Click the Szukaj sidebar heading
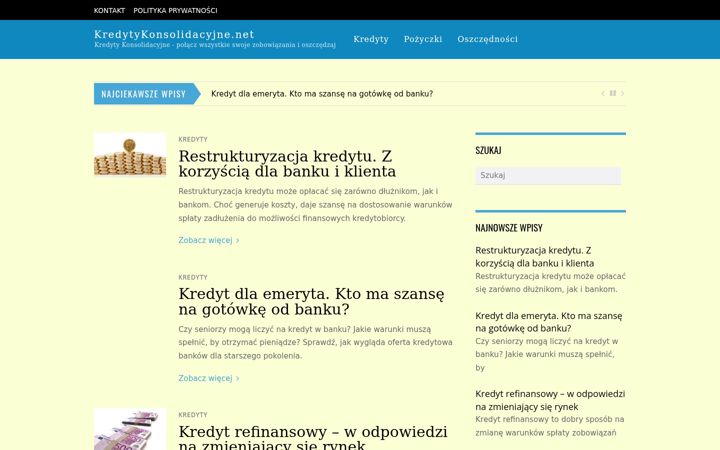The image size is (720, 450). (x=488, y=150)
